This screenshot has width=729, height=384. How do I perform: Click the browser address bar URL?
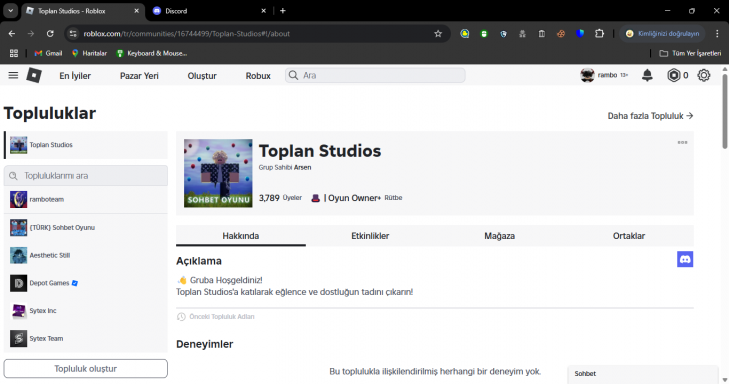[x=187, y=33]
